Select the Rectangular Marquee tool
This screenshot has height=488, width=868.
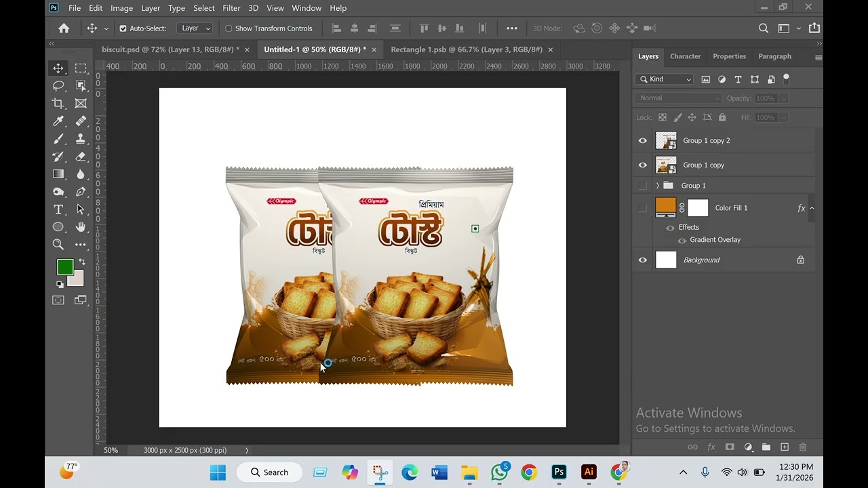81,68
